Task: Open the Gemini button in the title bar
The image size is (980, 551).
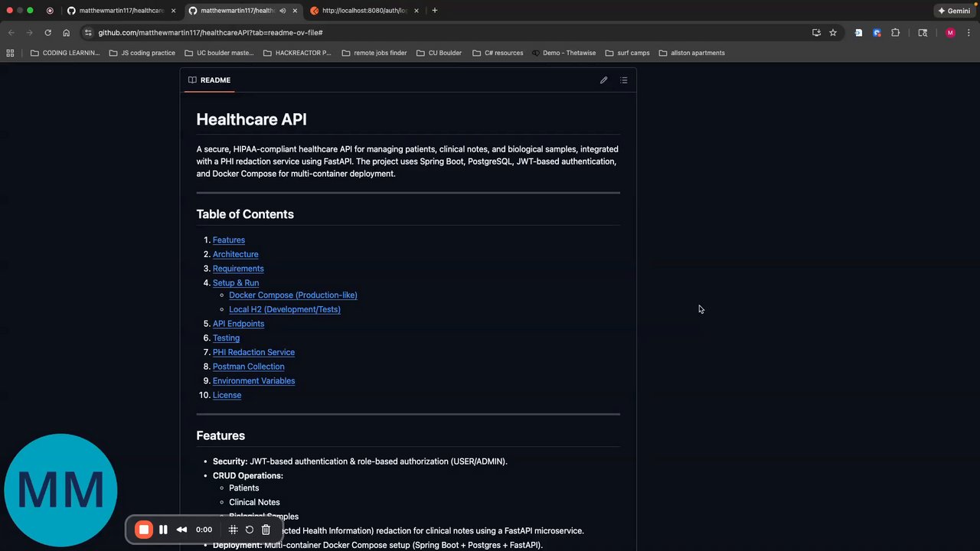Action: point(954,11)
